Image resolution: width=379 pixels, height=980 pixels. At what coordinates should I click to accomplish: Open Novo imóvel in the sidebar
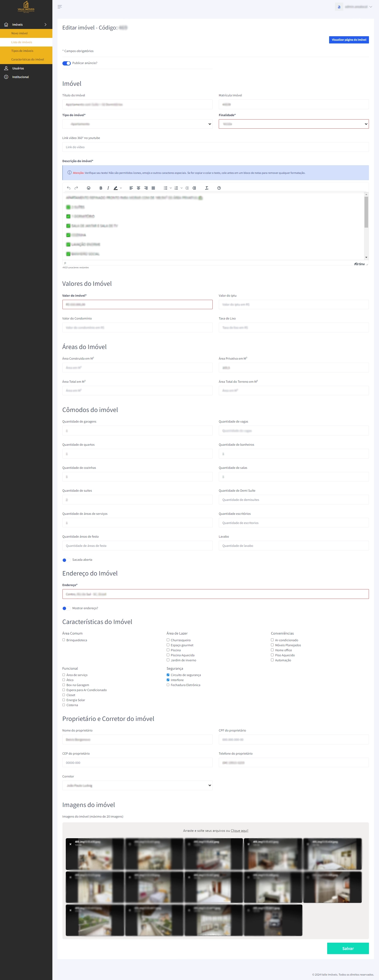pos(20,33)
